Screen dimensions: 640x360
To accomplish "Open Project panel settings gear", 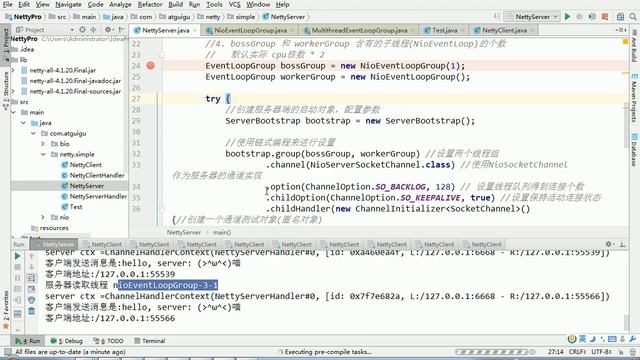I will (x=108, y=30).
